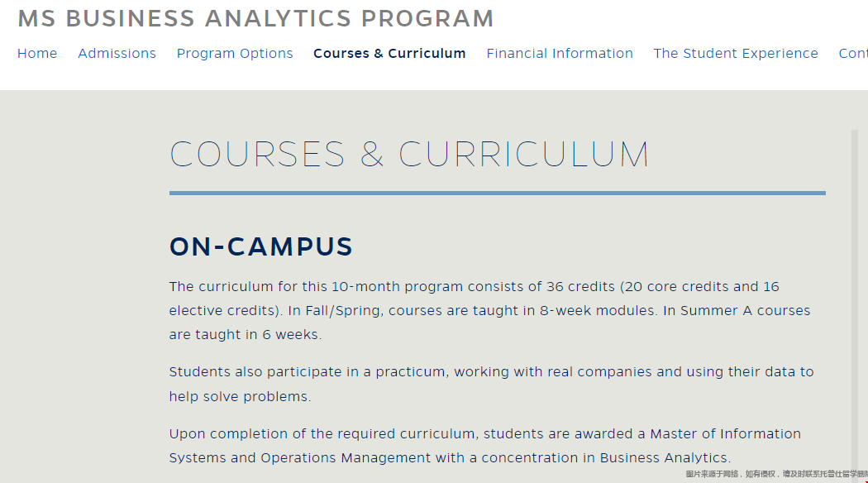The image size is (868, 483).
Task: Navigate to The Student Experience
Action: point(736,54)
